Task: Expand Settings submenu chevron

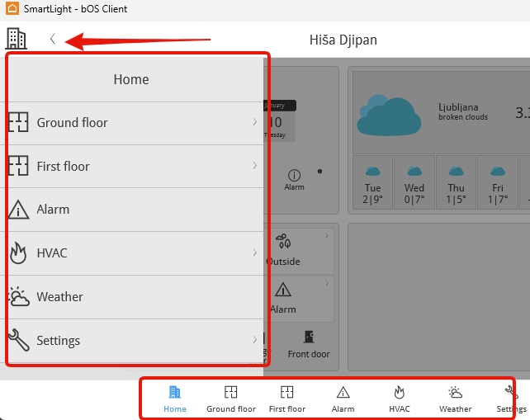Action: click(x=255, y=340)
